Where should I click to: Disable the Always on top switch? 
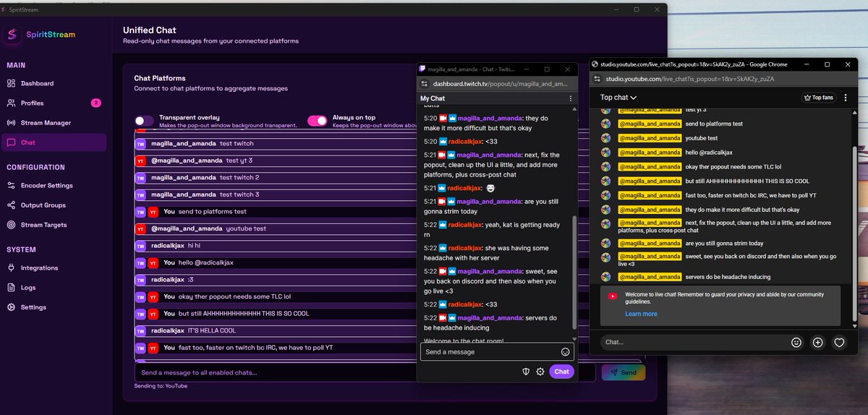317,121
